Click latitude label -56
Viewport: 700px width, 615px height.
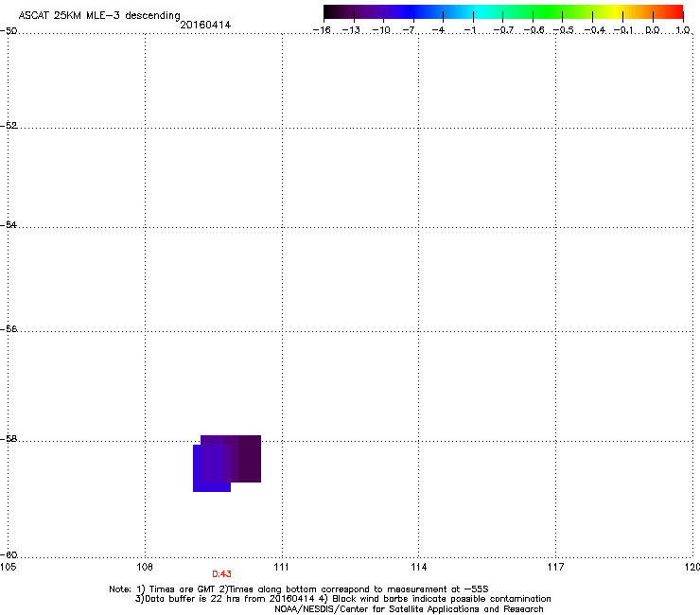pos(9,328)
